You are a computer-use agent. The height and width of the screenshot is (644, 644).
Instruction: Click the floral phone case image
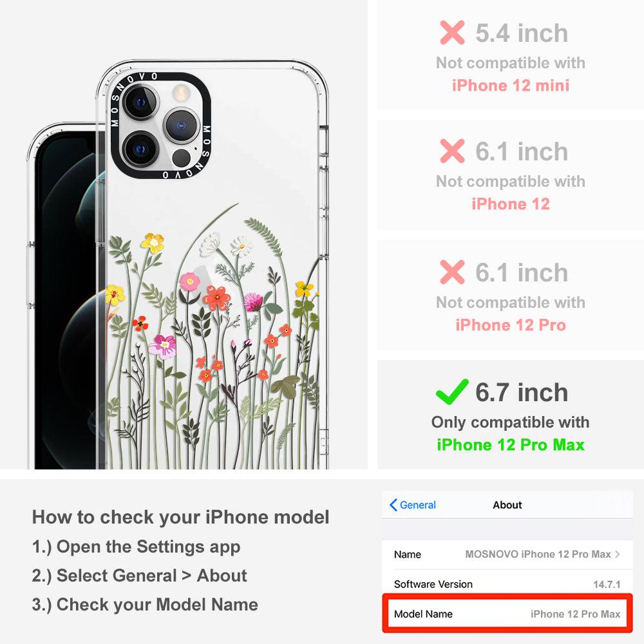coord(213,265)
